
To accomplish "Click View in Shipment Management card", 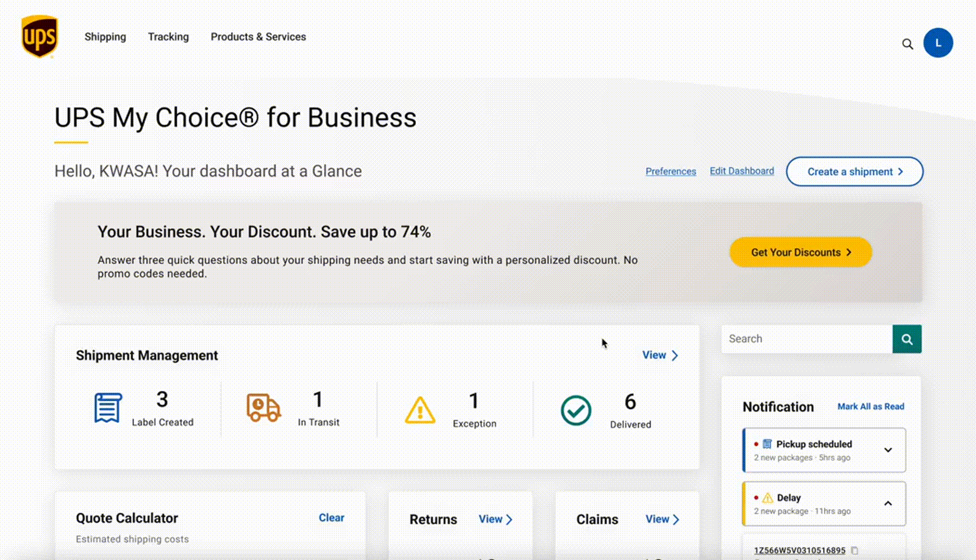I will 660,355.
